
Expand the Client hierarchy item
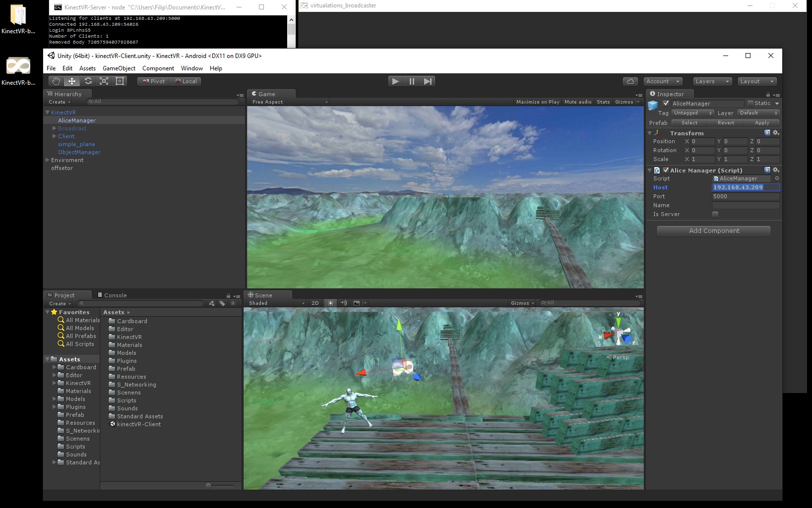[55, 136]
